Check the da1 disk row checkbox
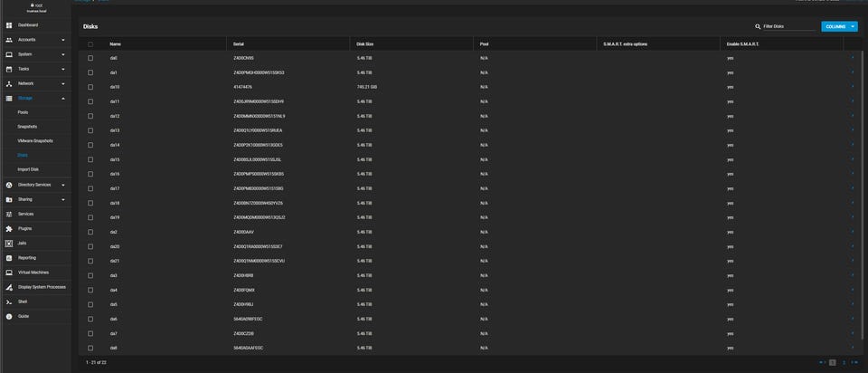Image resolution: width=868 pixels, height=373 pixels. 90,72
